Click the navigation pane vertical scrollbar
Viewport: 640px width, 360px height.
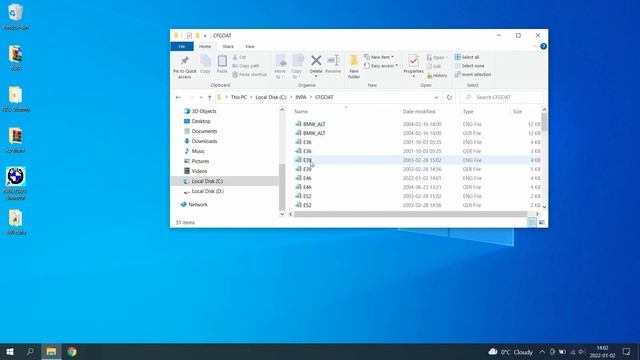pyautogui.click(x=282, y=187)
